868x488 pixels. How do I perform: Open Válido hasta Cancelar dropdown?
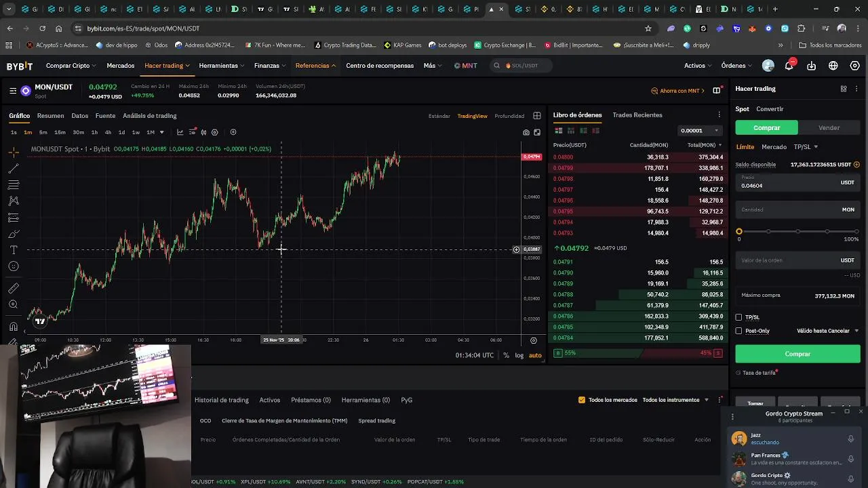828,331
